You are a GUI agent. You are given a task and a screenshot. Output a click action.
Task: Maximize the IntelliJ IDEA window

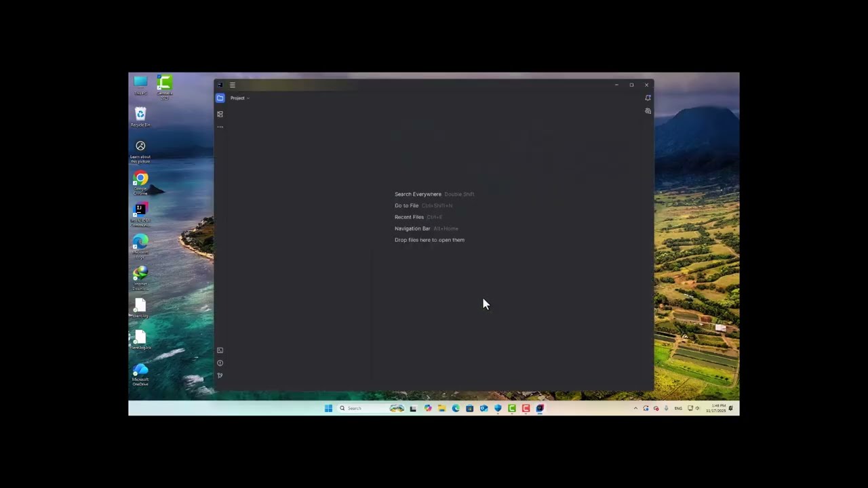[x=631, y=85]
